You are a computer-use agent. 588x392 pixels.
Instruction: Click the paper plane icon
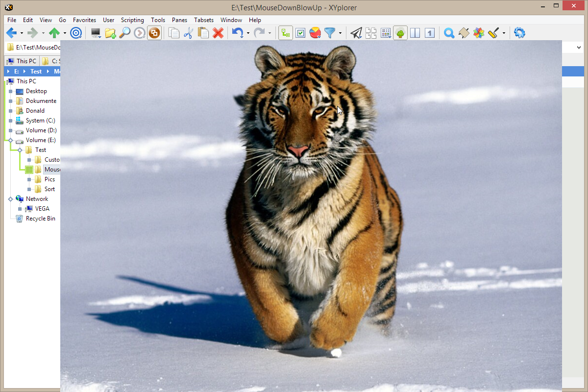[356, 33]
